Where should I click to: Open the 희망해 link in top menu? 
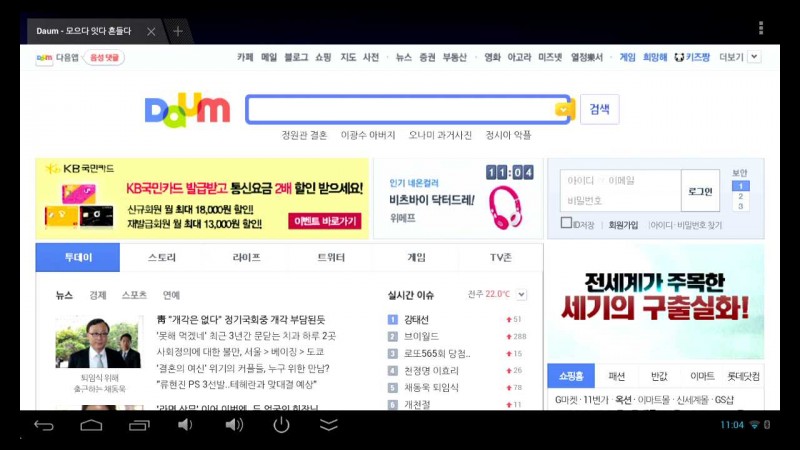click(655, 57)
